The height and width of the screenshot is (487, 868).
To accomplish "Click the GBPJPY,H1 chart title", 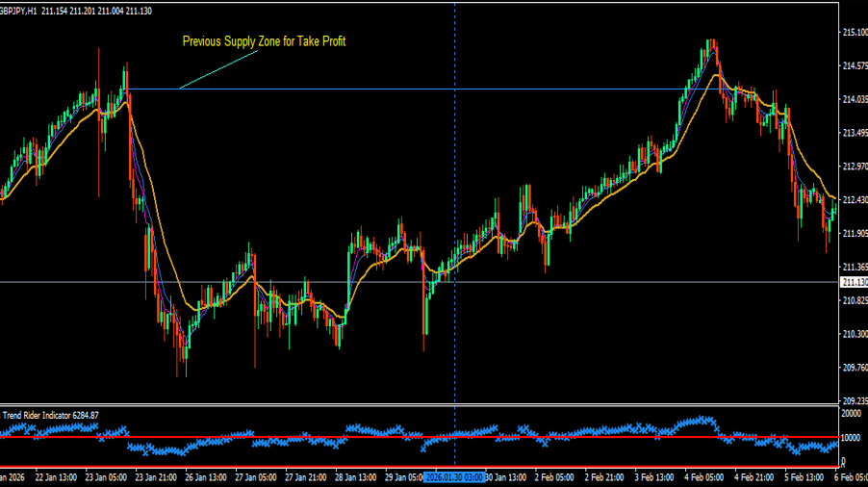I will pyautogui.click(x=19, y=9).
